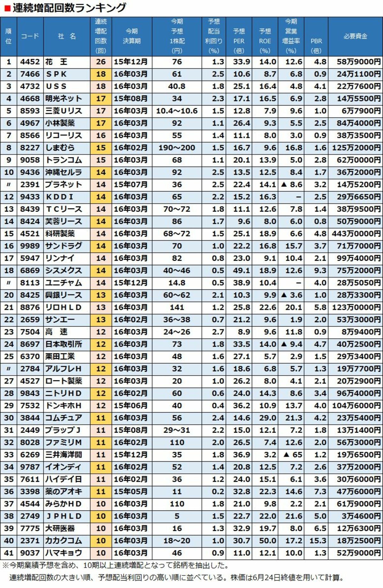This screenshot has height=588, width=383.
Task: Select the コード column header
Action: click(x=30, y=36)
